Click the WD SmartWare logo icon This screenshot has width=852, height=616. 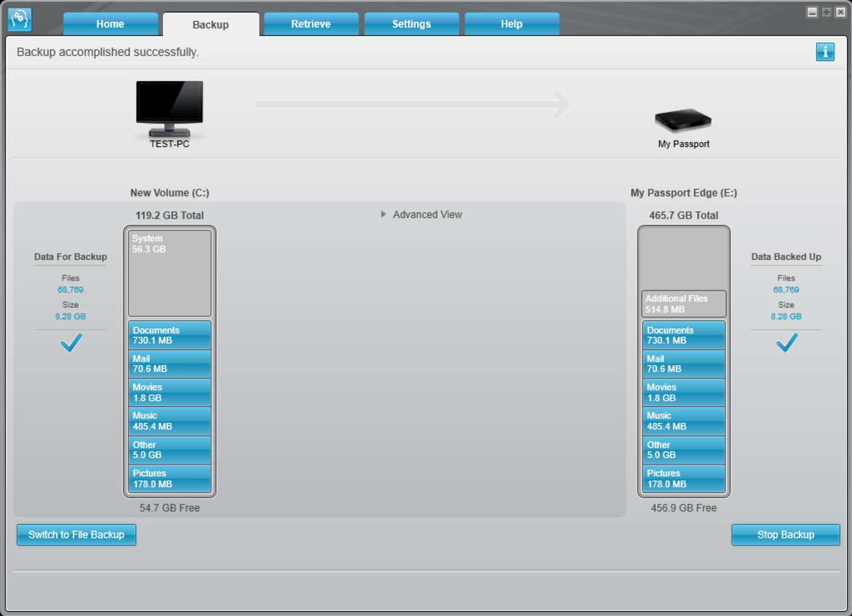coord(20,20)
